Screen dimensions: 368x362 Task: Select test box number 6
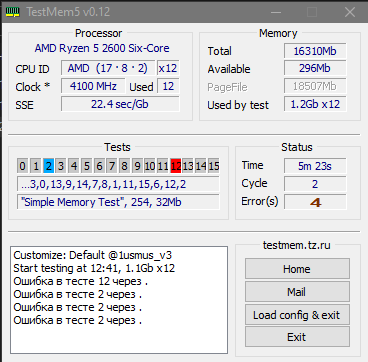(99, 166)
